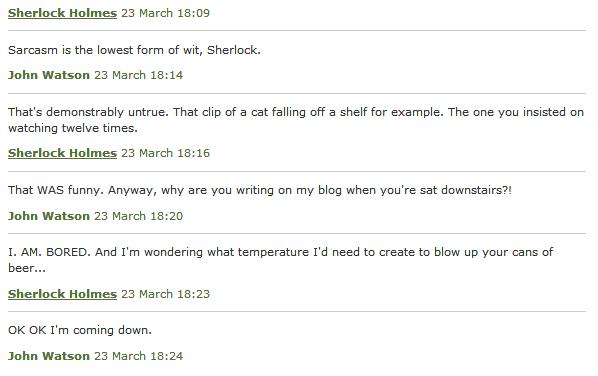Click the 23 March 18:20 timestamp
This screenshot has height=376, width=598.
(138, 216)
